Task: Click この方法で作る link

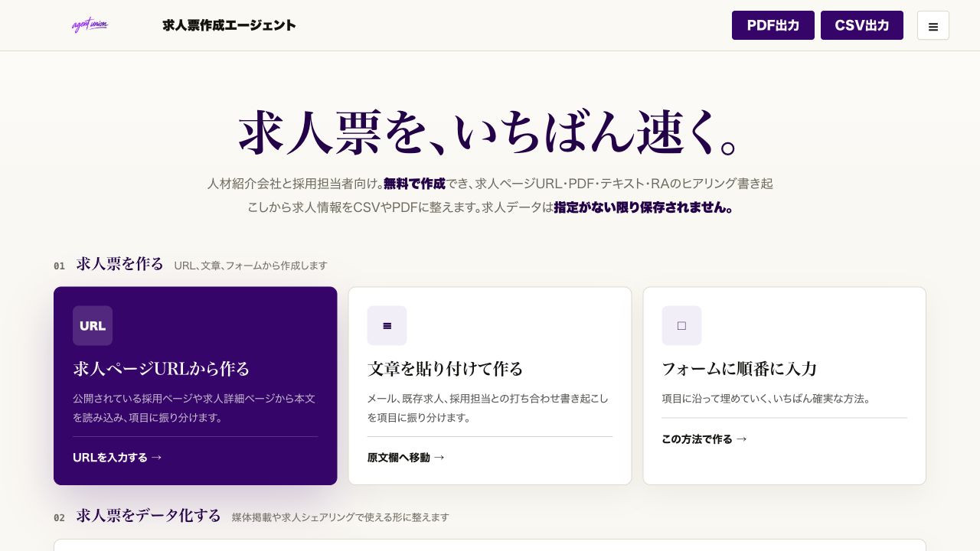Action: (705, 439)
